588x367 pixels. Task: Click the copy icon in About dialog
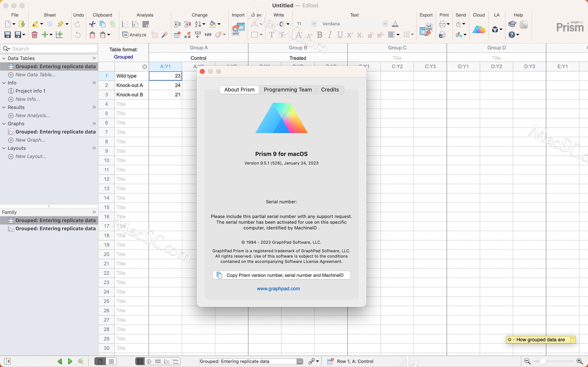click(x=219, y=275)
